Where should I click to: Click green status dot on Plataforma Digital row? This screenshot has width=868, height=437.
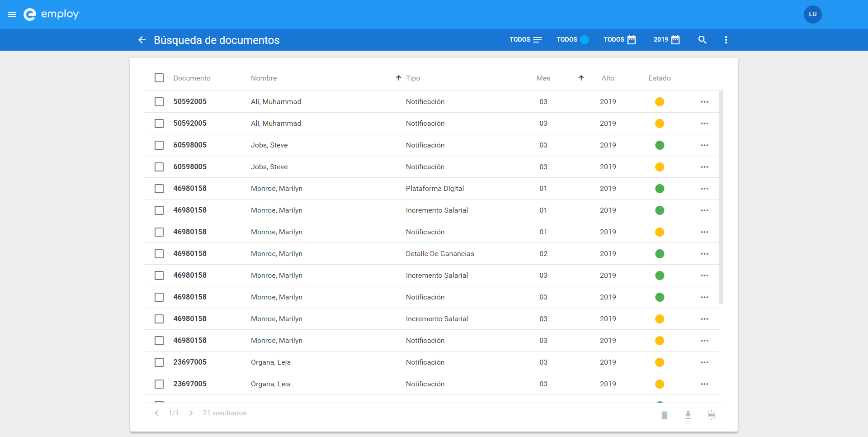tap(660, 189)
